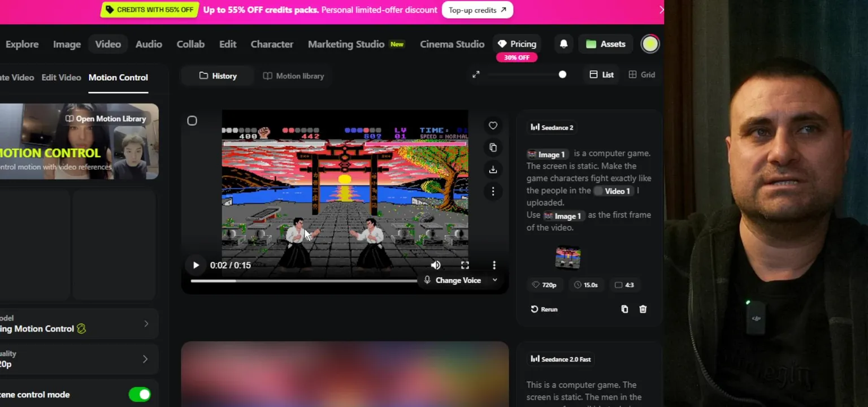Close the promo banner

(x=661, y=10)
